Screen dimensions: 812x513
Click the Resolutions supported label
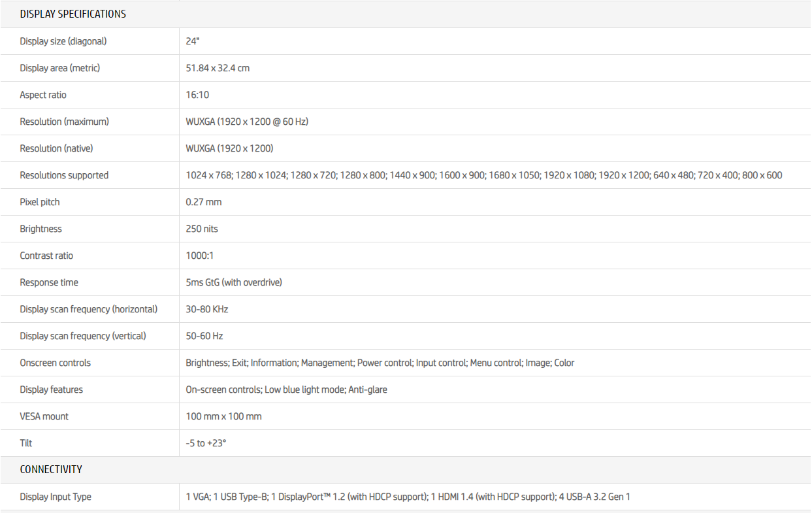pyautogui.click(x=64, y=175)
